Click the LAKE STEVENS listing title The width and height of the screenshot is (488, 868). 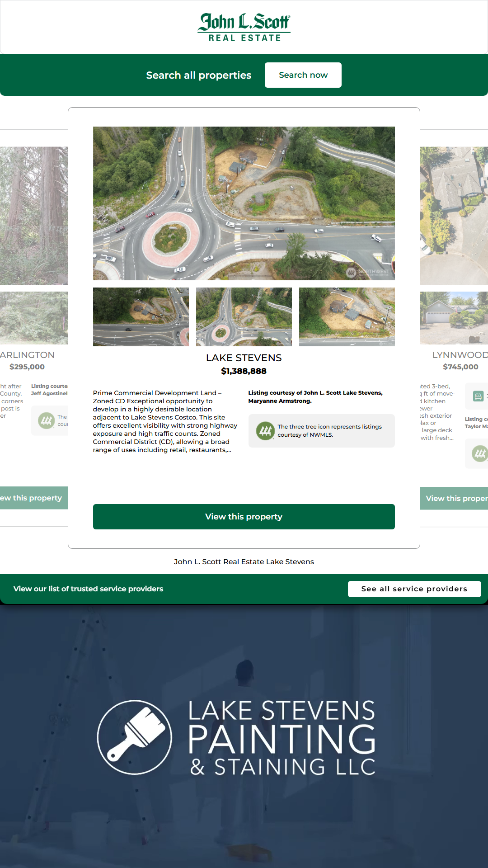point(244,358)
